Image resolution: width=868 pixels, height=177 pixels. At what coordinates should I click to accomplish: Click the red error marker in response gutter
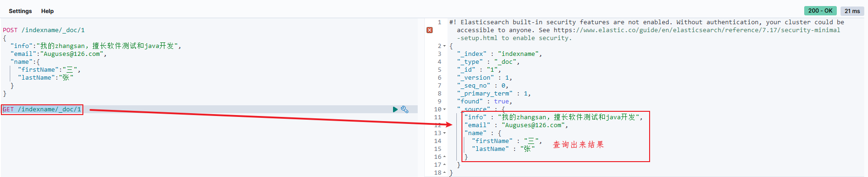click(429, 30)
